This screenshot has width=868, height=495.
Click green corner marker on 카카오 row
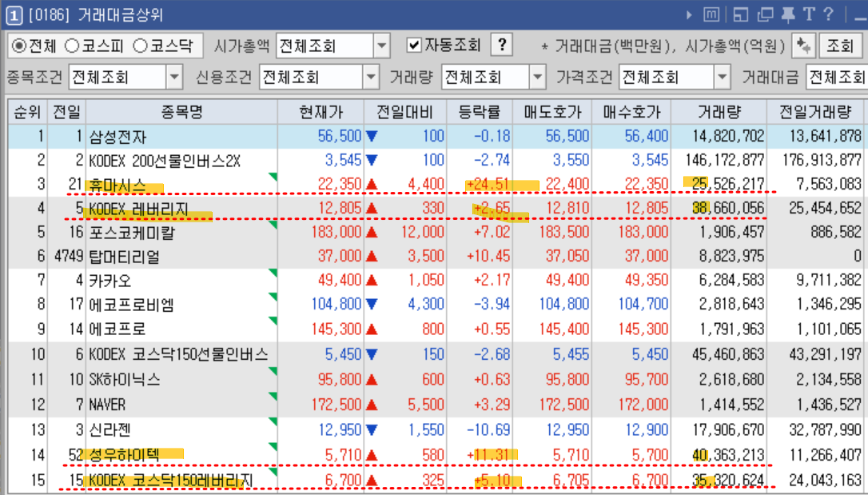tap(273, 273)
